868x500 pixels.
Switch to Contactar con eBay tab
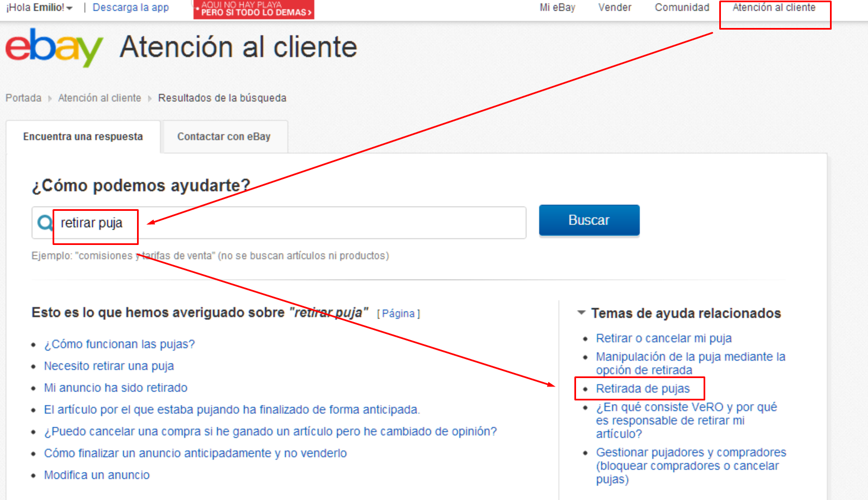224,136
